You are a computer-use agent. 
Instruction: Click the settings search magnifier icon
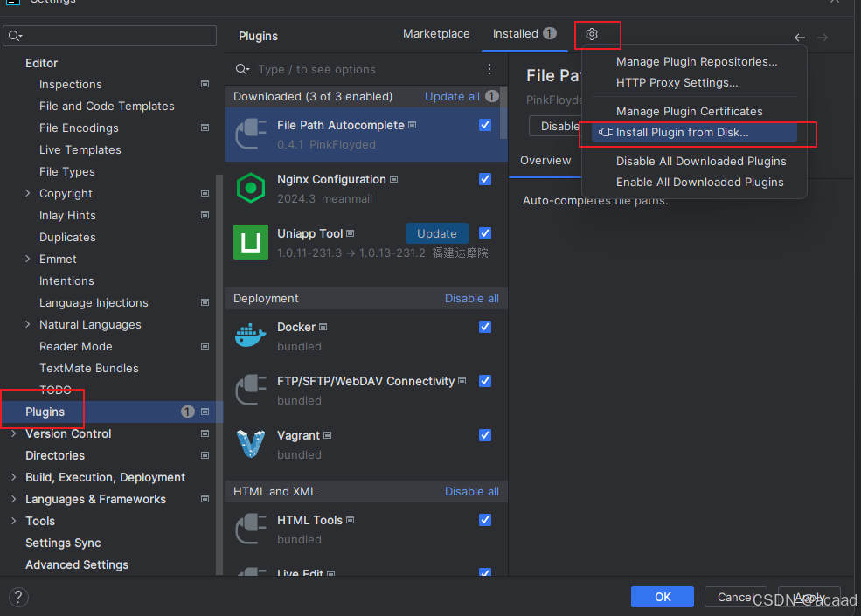pyautogui.click(x=15, y=36)
